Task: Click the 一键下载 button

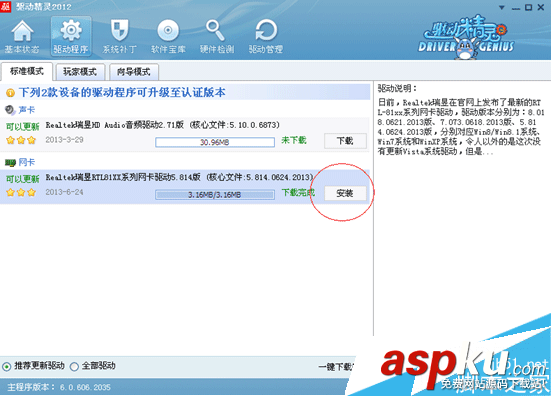Action: point(336,367)
